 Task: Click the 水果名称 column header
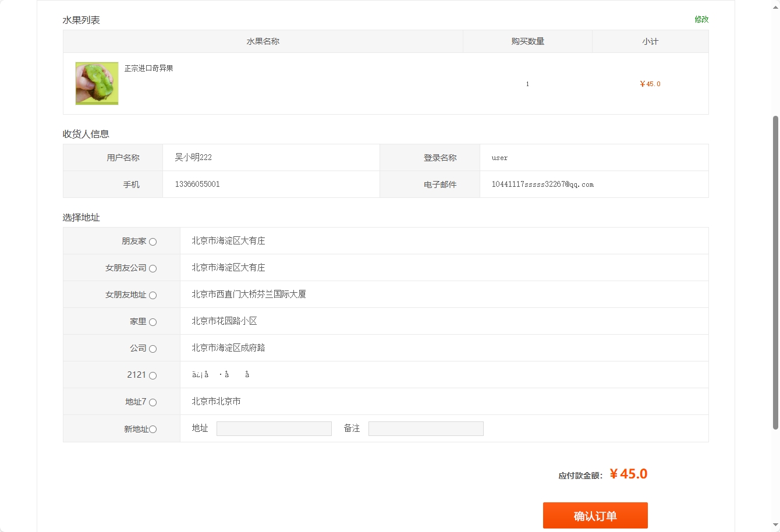pos(262,41)
